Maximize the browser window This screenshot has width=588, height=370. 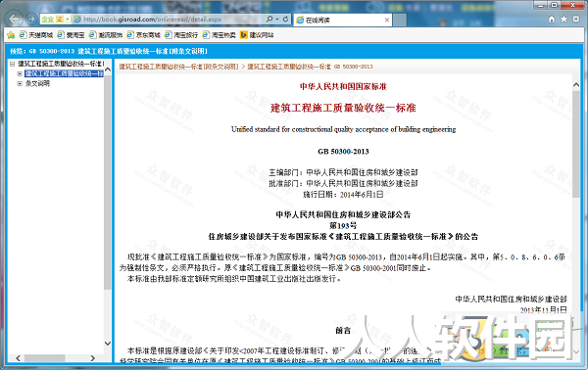[554, 5]
